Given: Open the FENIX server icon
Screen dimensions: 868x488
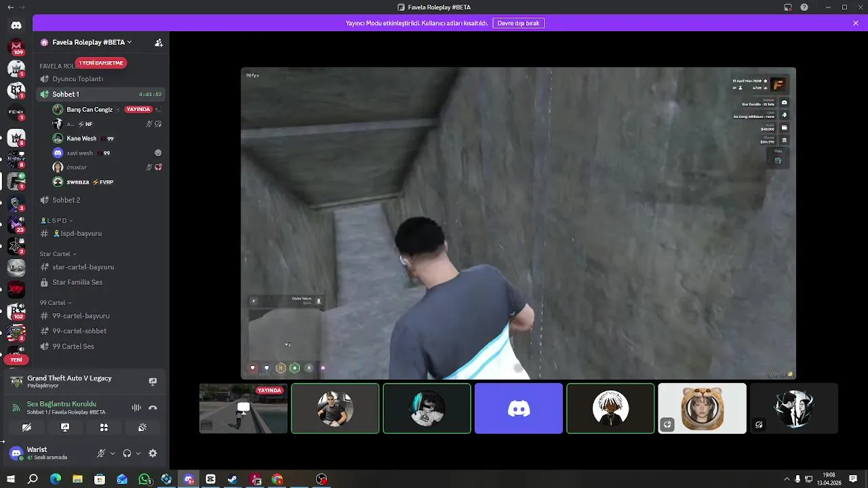Looking at the screenshot, I should [x=16, y=112].
